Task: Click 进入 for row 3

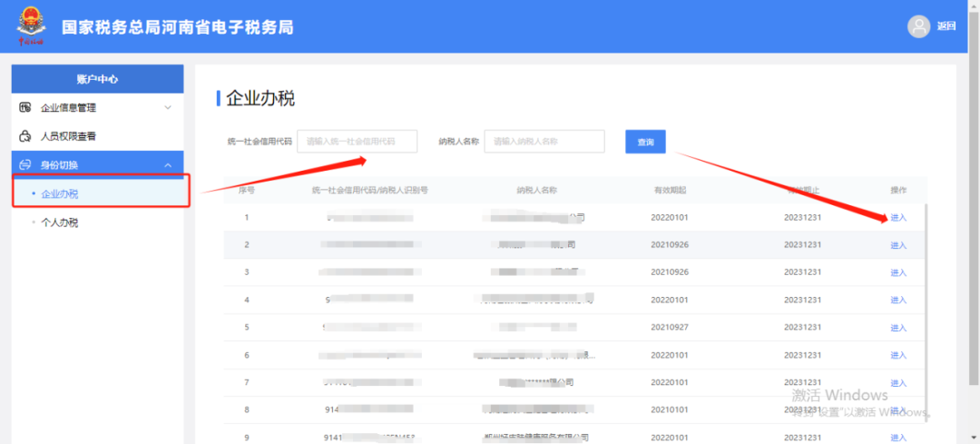Action: click(898, 272)
